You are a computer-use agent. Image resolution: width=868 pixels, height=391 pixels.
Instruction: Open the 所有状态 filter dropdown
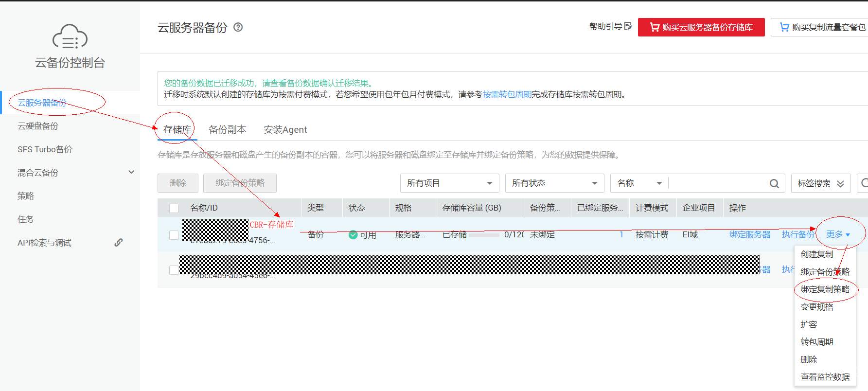555,183
